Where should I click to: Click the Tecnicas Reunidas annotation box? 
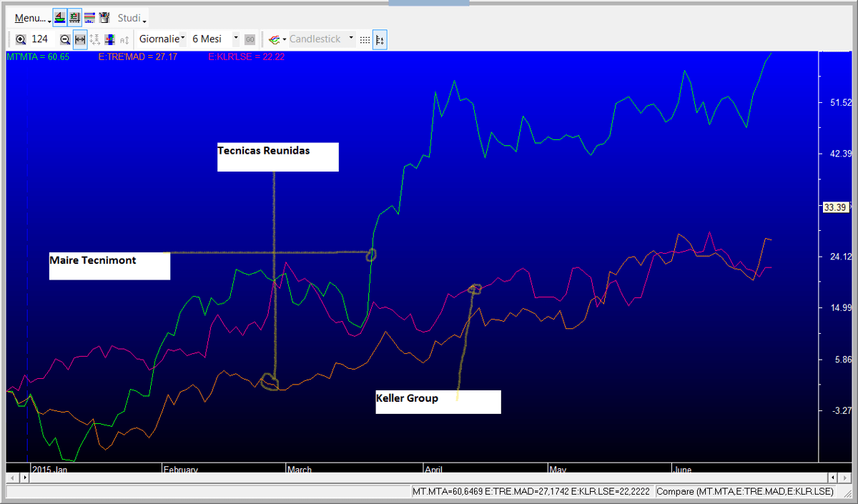(x=277, y=157)
